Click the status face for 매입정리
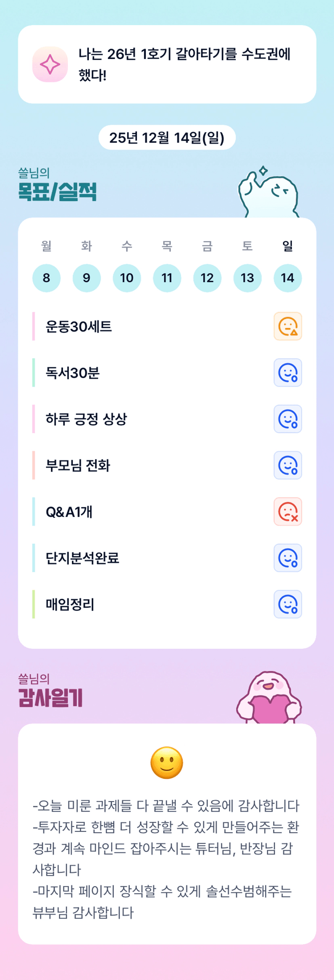 point(288,604)
